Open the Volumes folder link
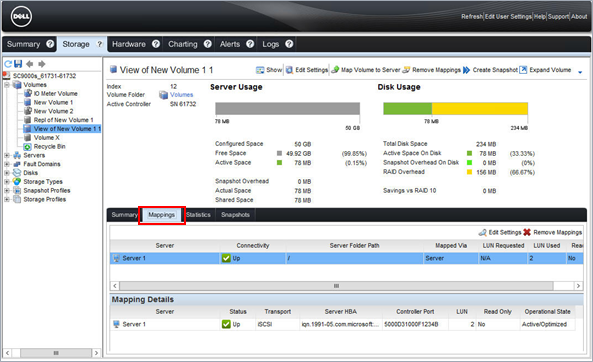This screenshot has width=593, height=362. [x=181, y=95]
